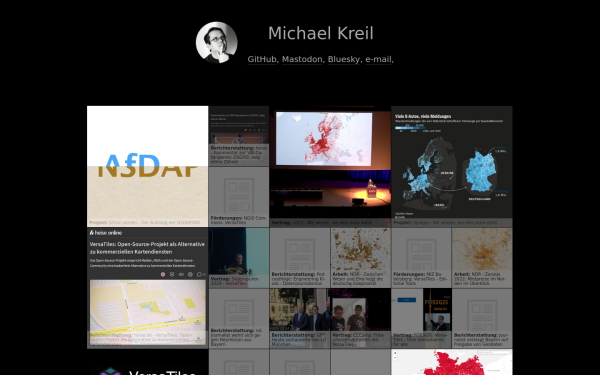
Task: Open the VersaTiles logo tile
Action: [148, 362]
